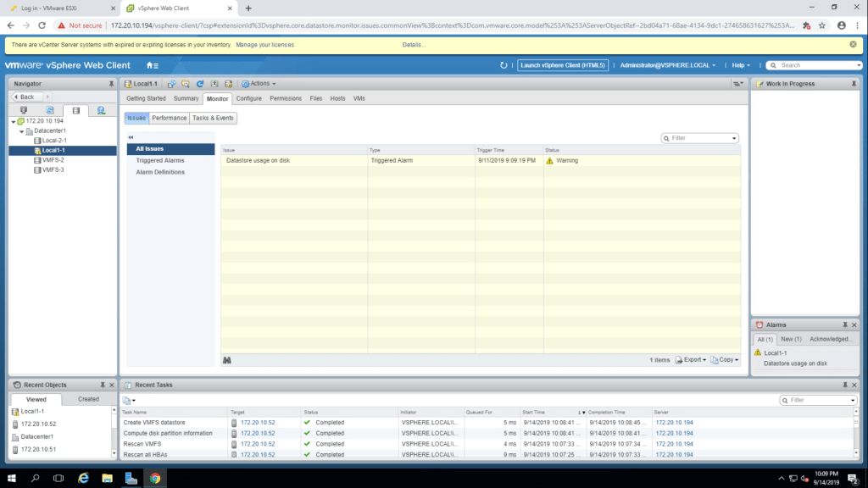Open the Actions dropdown menu
The image size is (868, 488).
pyautogui.click(x=259, y=84)
